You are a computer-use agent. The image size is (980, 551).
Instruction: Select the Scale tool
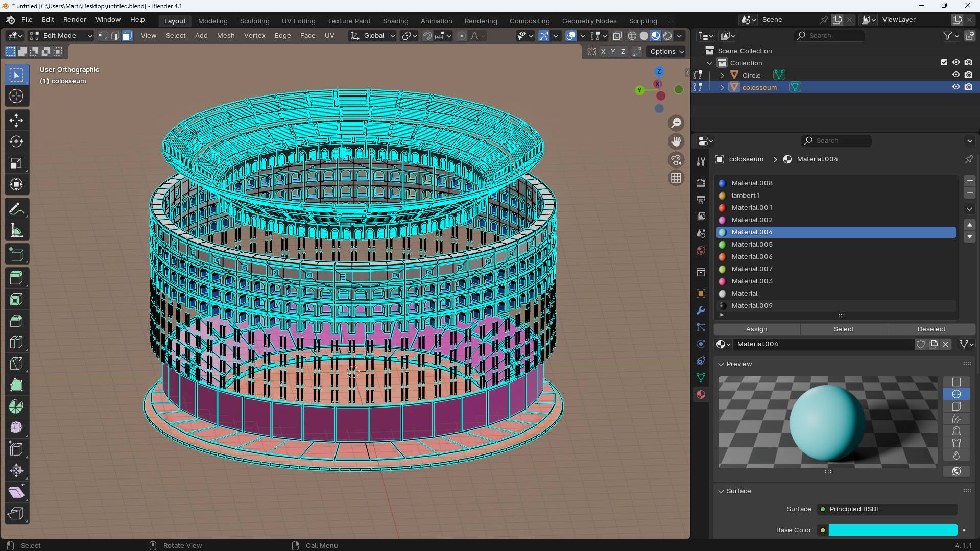16,163
